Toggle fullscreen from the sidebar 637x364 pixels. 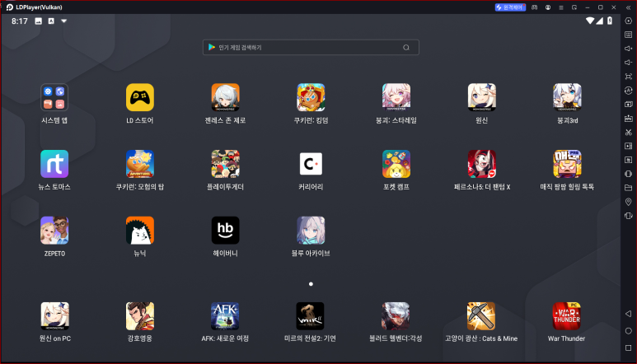pyautogui.click(x=629, y=77)
